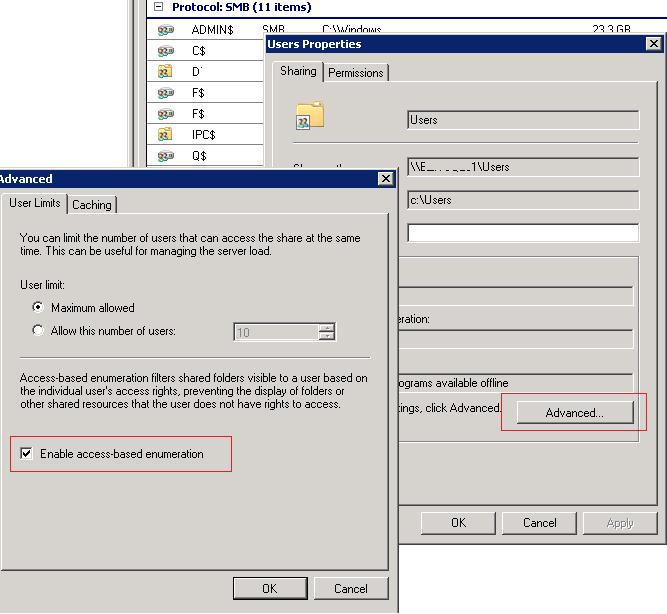Viewport: 667px width, 614px height.
Task: Click the Advanced... button
Action: (x=574, y=412)
